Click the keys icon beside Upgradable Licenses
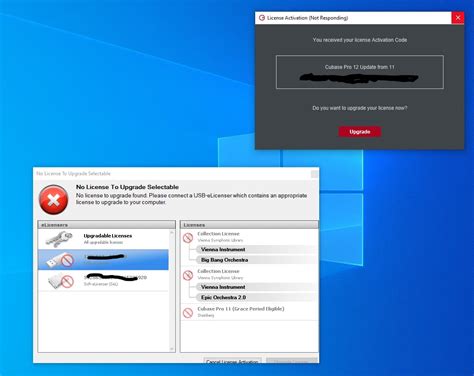474x376 pixels. pyautogui.click(x=59, y=239)
